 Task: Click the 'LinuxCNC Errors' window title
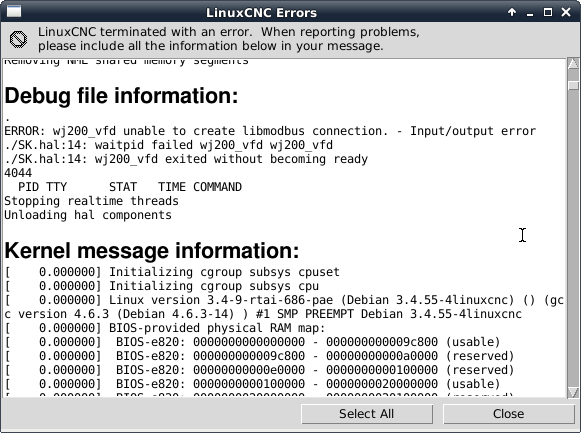click(261, 13)
